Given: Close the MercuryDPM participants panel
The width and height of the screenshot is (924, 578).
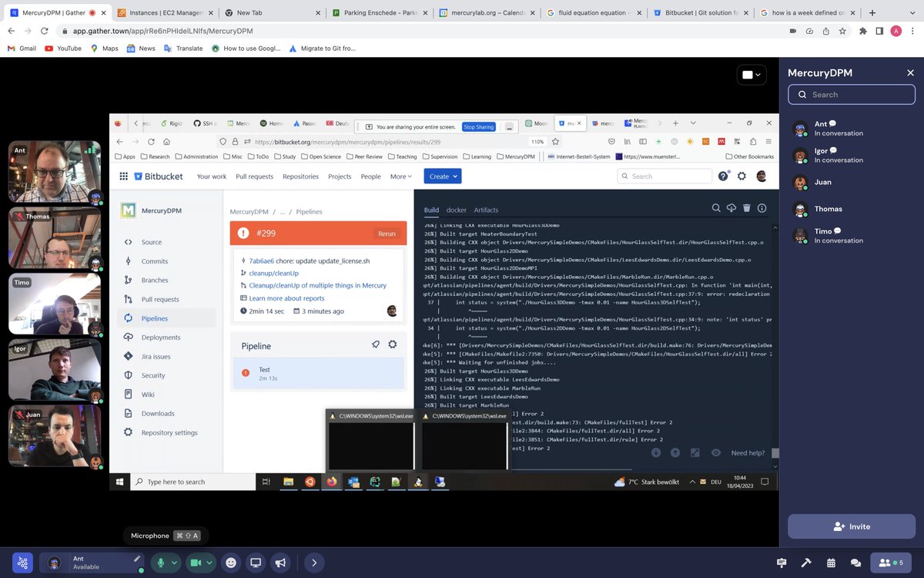Looking at the screenshot, I should click(x=910, y=73).
